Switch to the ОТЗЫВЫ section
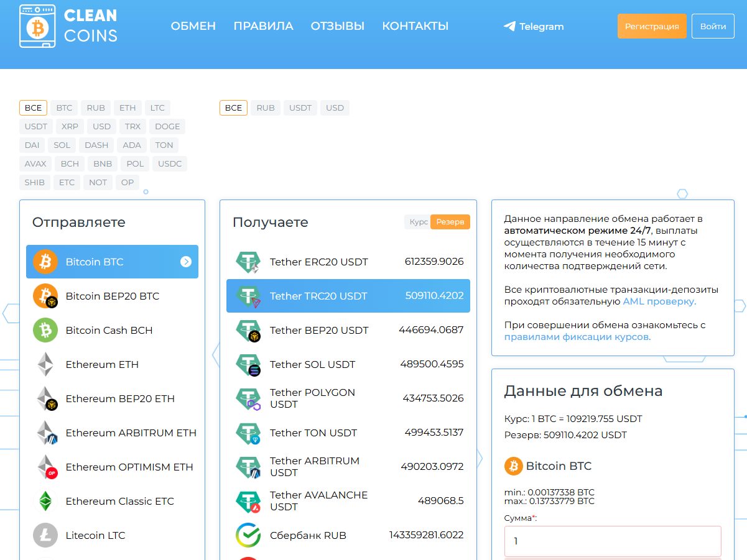The height and width of the screenshot is (560, 747). (x=338, y=26)
